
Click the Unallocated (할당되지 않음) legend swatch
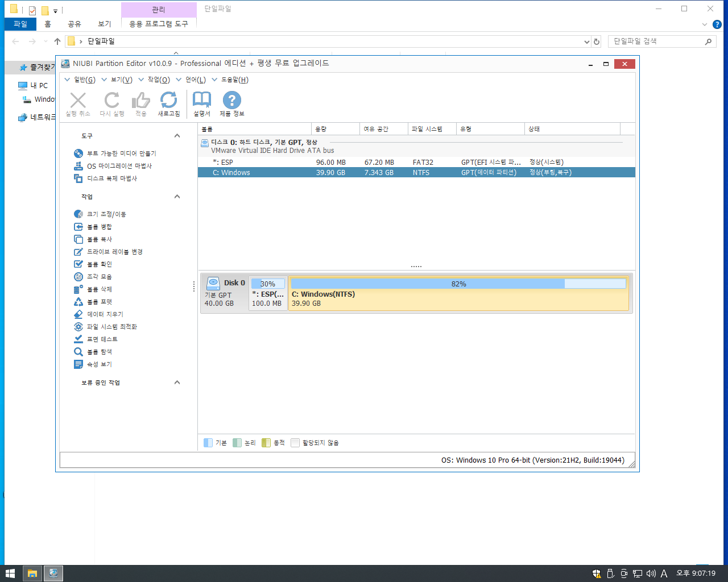pyautogui.click(x=295, y=443)
